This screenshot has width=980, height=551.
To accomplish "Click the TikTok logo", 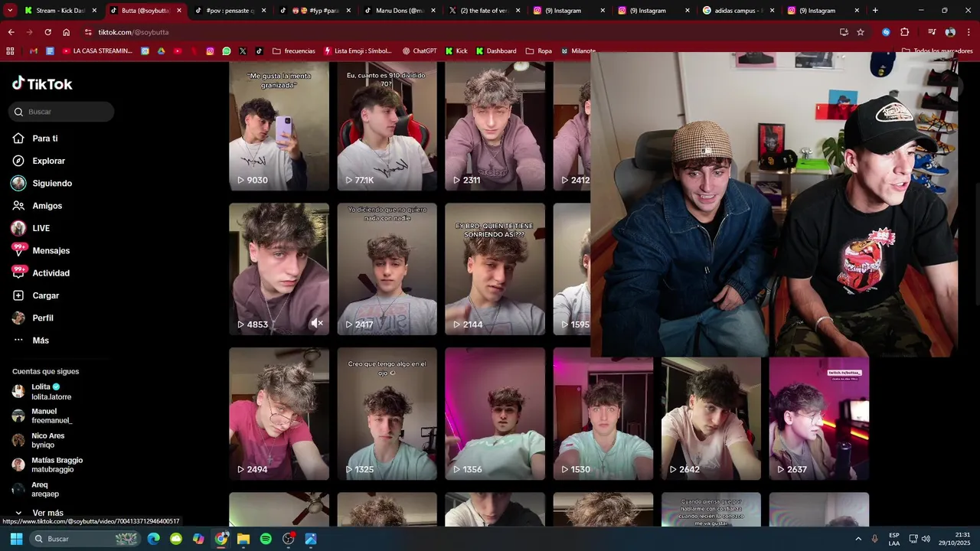I will (42, 83).
